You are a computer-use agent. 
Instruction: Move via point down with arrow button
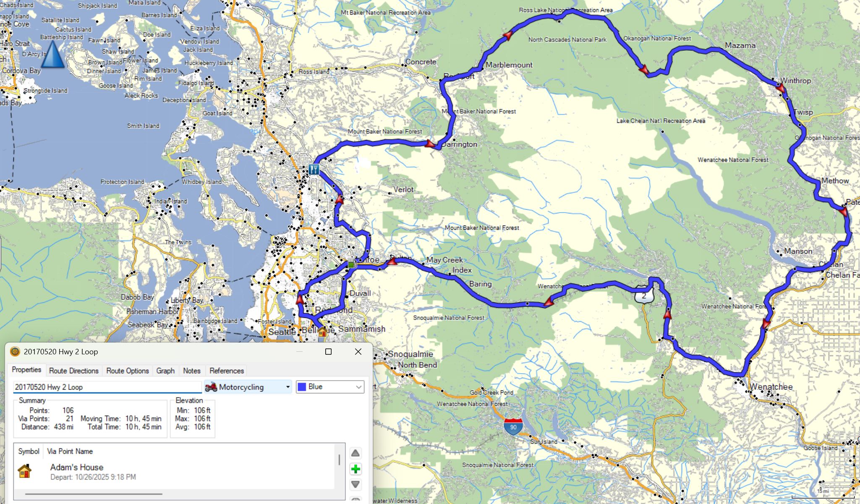pos(356,485)
